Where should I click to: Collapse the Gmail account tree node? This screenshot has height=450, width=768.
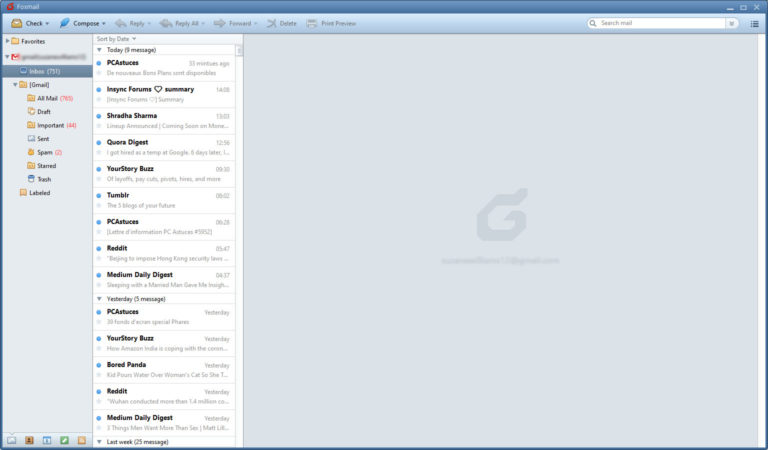tap(7, 57)
